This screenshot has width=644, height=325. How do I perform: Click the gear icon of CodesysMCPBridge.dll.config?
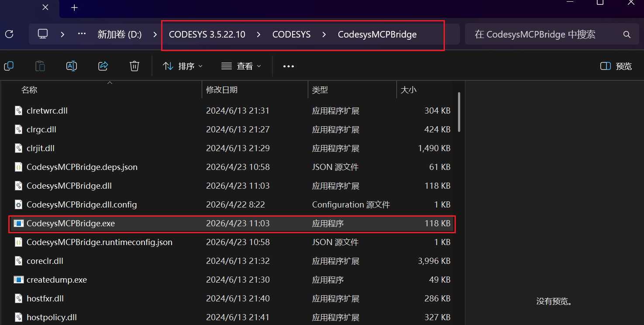pos(18,205)
